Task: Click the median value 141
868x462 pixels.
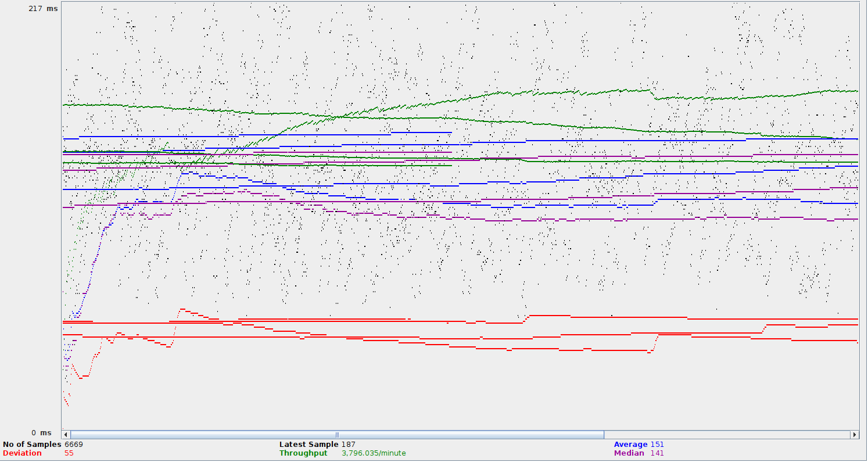Action: click(657, 453)
